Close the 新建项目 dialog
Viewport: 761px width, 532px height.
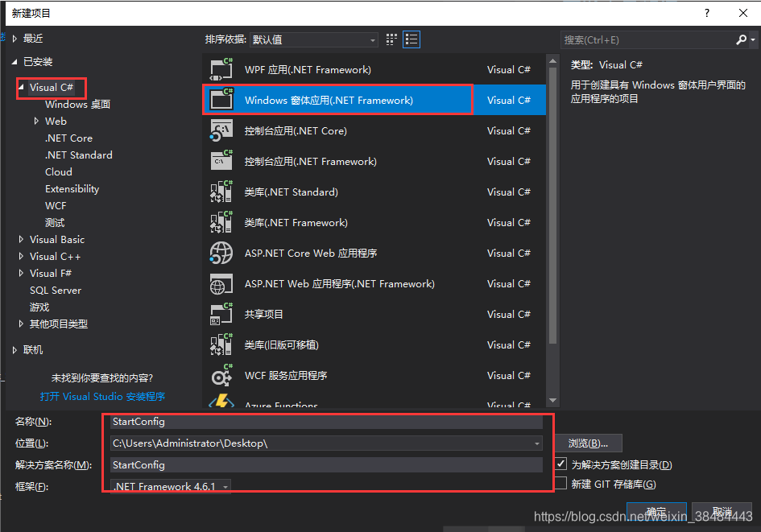tap(743, 13)
